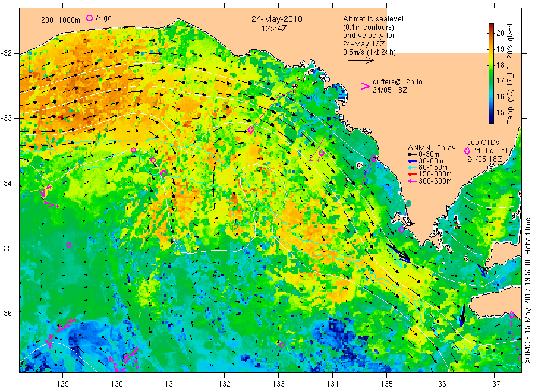The height and width of the screenshot is (392, 535).
Task: Click the cyan 200m contour legend line
Action: pos(49,25)
